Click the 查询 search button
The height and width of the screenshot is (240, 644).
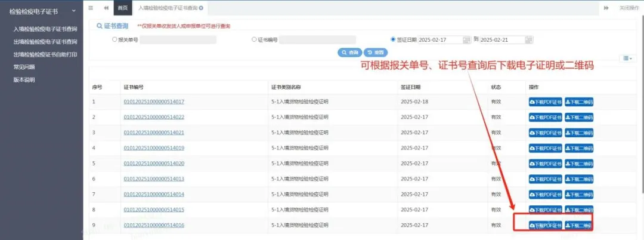pos(350,53)
